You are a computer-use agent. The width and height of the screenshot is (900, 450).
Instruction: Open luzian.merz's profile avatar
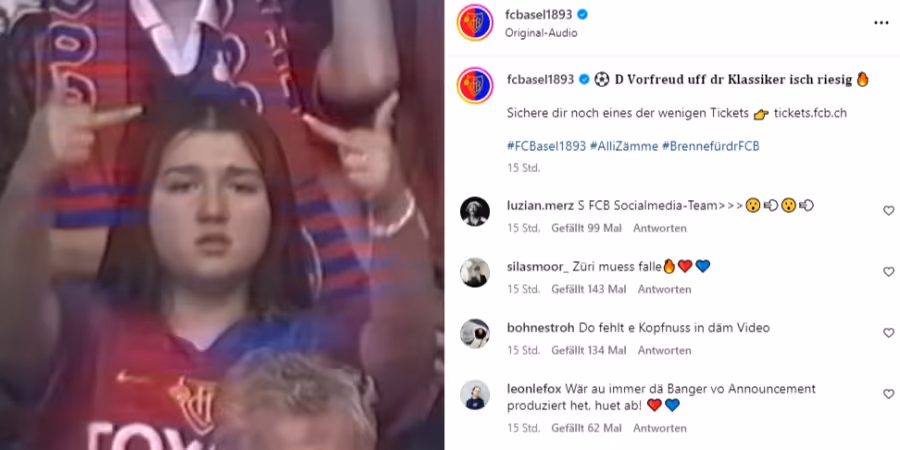click(475, 212)
